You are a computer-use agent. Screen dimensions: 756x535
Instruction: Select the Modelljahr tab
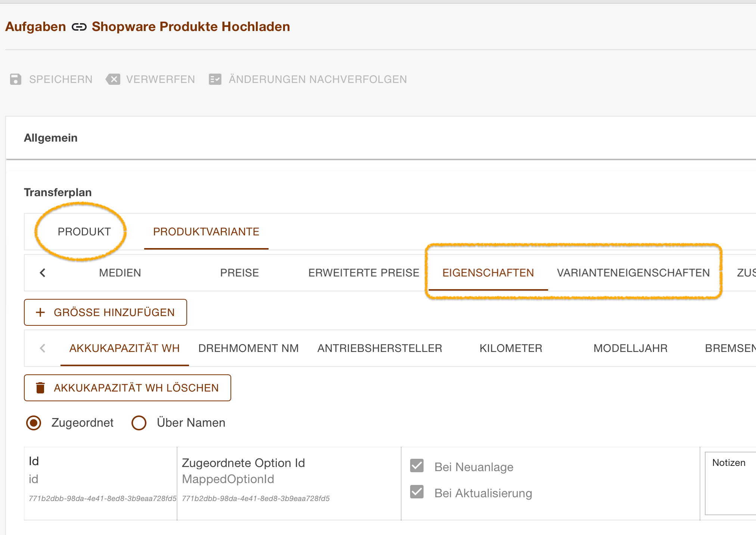click(x=630, y=348)
